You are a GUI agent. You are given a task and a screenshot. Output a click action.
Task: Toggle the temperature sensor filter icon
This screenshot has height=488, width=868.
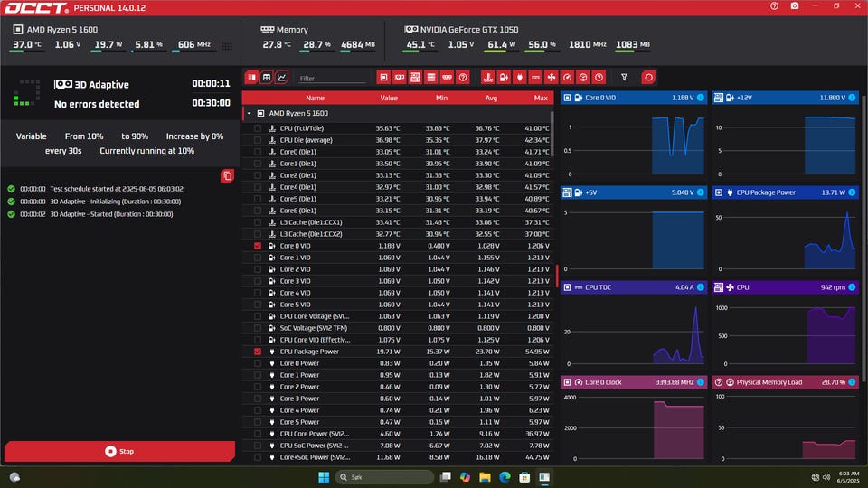tap(487, 78)
